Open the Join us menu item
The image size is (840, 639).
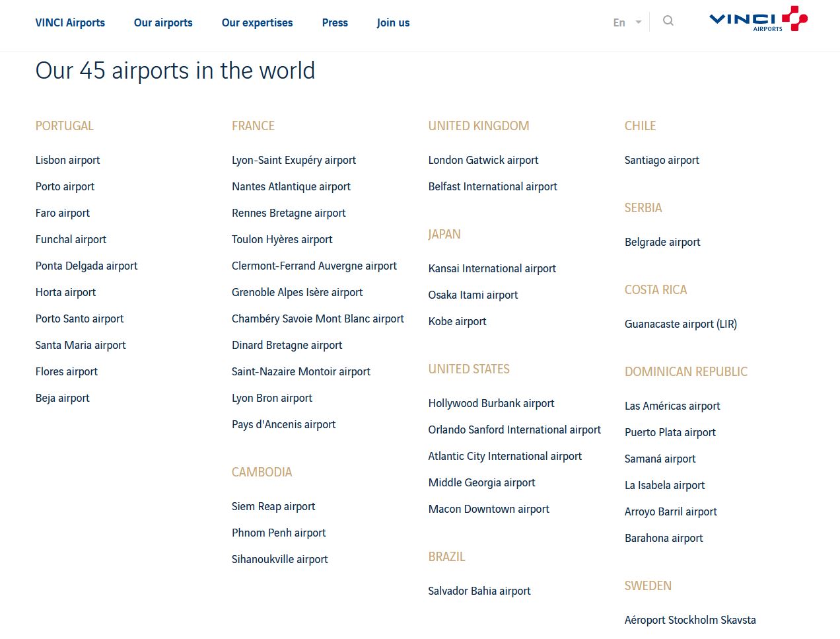(x=393, y=22)
